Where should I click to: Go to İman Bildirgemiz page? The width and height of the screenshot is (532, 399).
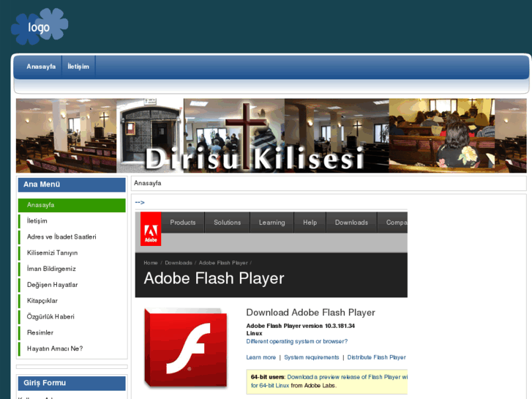click(x=72, y=269)
